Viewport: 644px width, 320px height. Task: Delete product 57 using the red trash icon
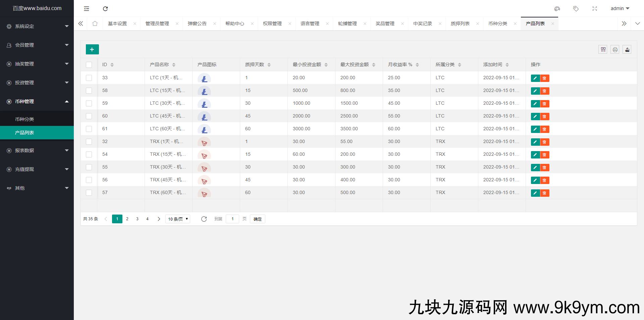click(x=544, y=193)
